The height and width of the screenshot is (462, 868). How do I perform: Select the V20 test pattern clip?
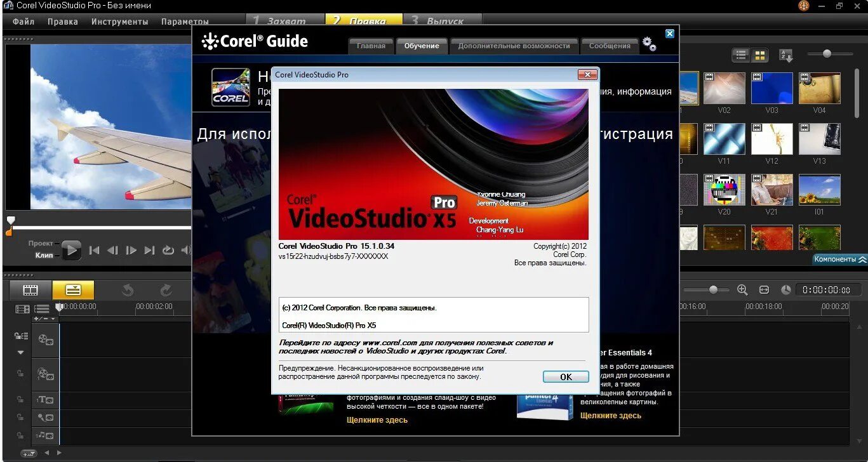724,190
